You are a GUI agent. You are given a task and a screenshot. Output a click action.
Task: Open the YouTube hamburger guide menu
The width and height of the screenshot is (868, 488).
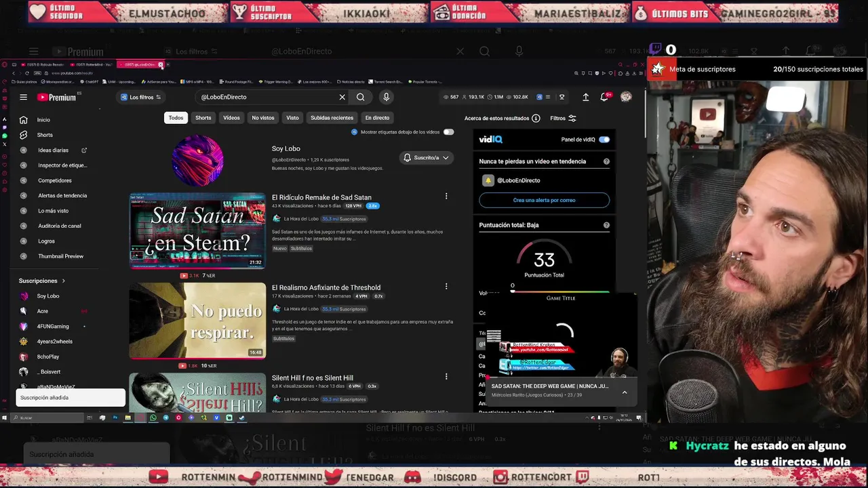click(x=23, y=97)
